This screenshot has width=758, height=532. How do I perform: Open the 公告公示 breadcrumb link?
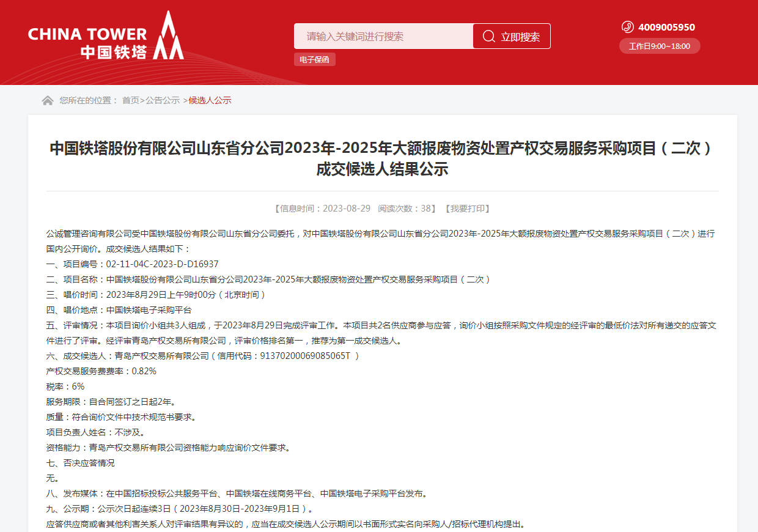163,100
